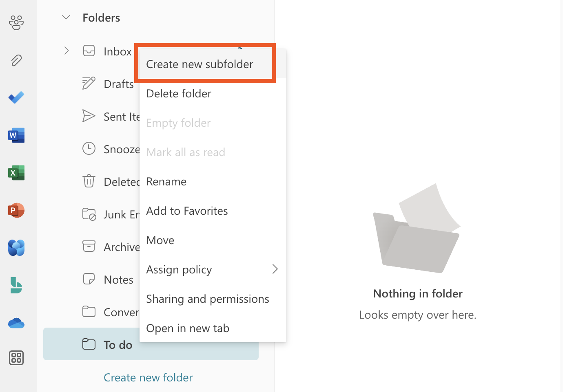This screenshot has width=563, height=392.
Task: Open the Groups icon in the sidebar
Action: coord(16,23)
